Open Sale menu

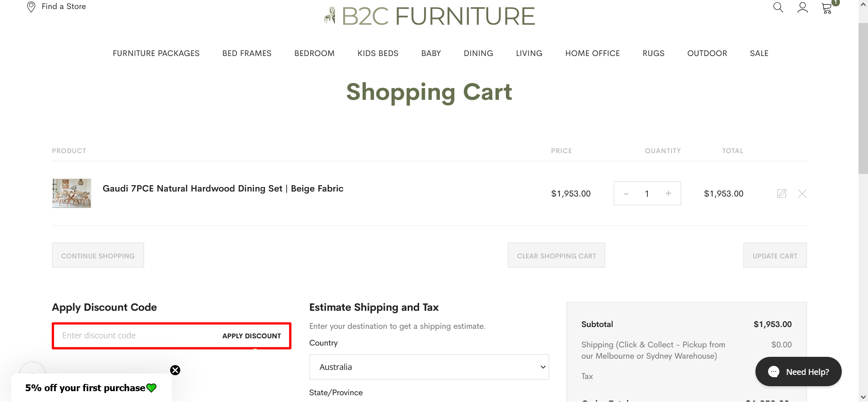coord(759,53)
